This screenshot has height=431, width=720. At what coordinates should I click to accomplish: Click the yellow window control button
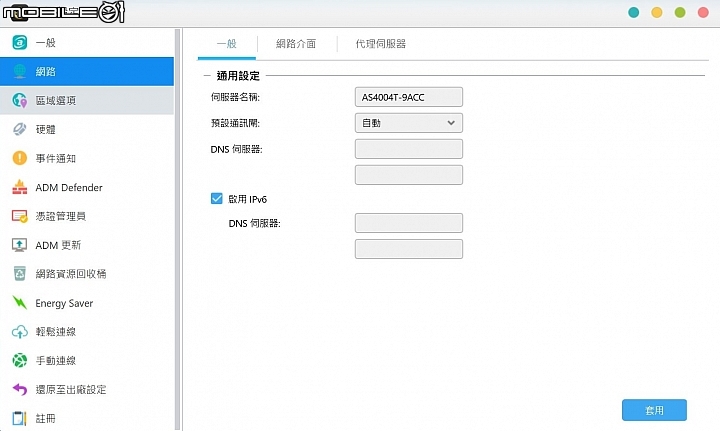pyautogui.click(x=657, y=12)
